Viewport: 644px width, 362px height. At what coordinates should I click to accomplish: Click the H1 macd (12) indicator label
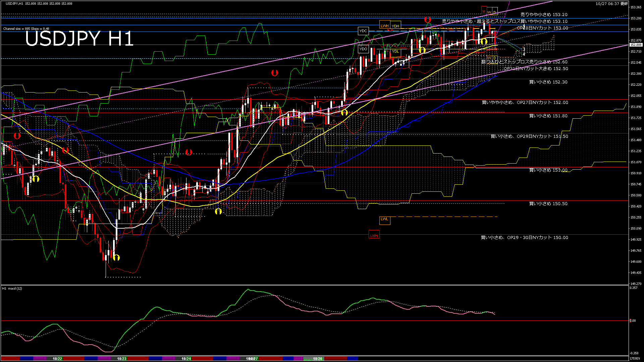(12, 288)
